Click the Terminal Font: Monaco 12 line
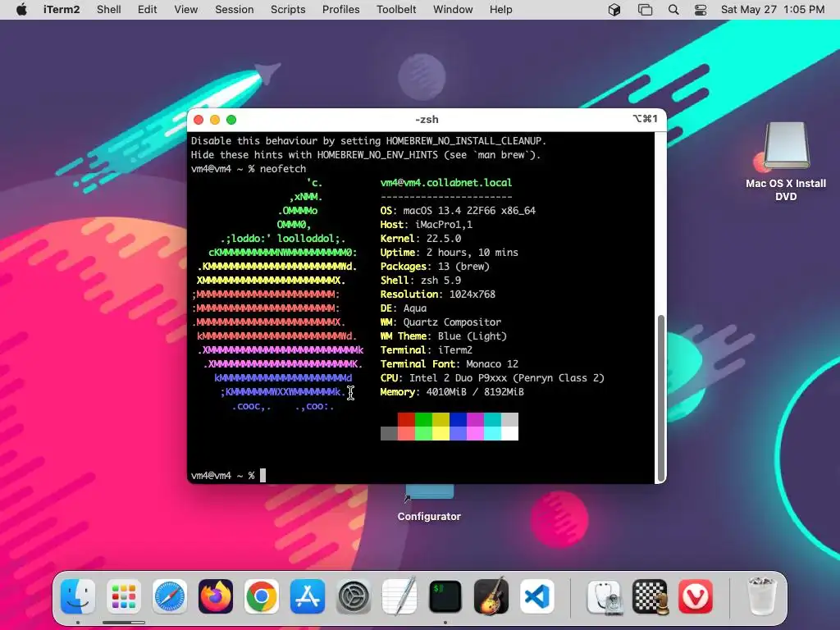This screenshot has height=630, width=840. click(450, 363)
